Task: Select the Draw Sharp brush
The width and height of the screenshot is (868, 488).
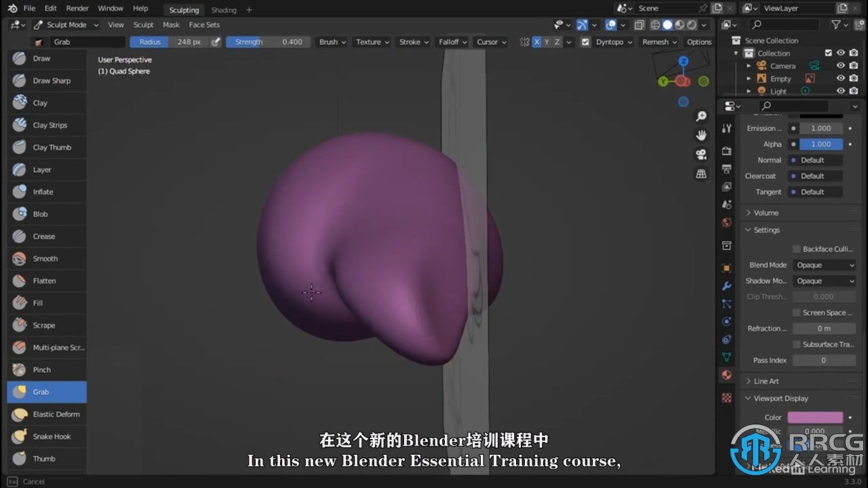Action: tap(47, 81)
